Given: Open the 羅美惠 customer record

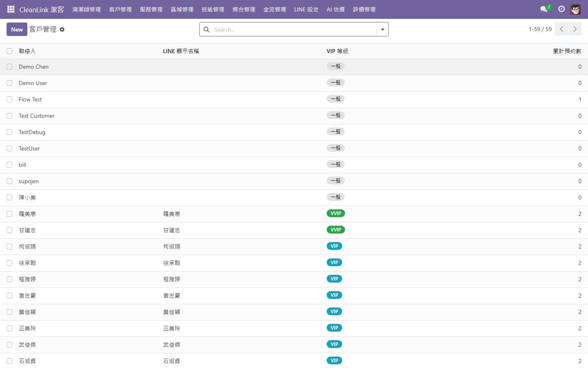Looking at the screenshot, I should tap(27, 214).
